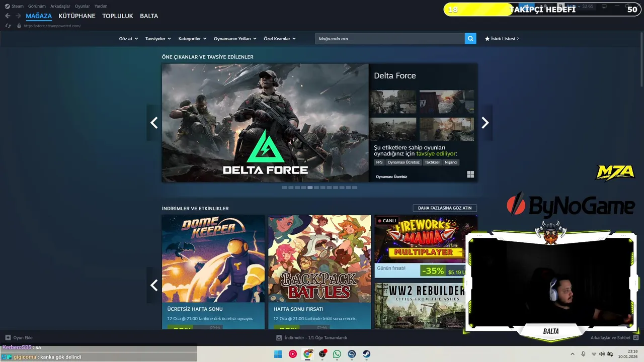Open the Görünüm menu
This screenshot has width=644, height=362.
click(x=37, y=6)
